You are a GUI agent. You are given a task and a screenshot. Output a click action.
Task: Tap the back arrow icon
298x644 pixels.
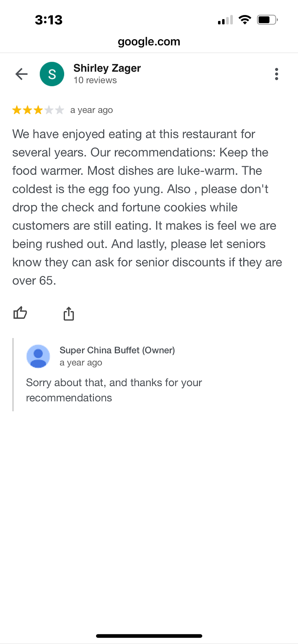[22, 74]
